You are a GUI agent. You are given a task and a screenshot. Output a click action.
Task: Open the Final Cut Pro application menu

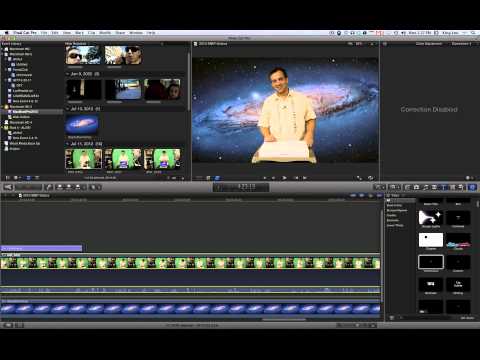25,33
